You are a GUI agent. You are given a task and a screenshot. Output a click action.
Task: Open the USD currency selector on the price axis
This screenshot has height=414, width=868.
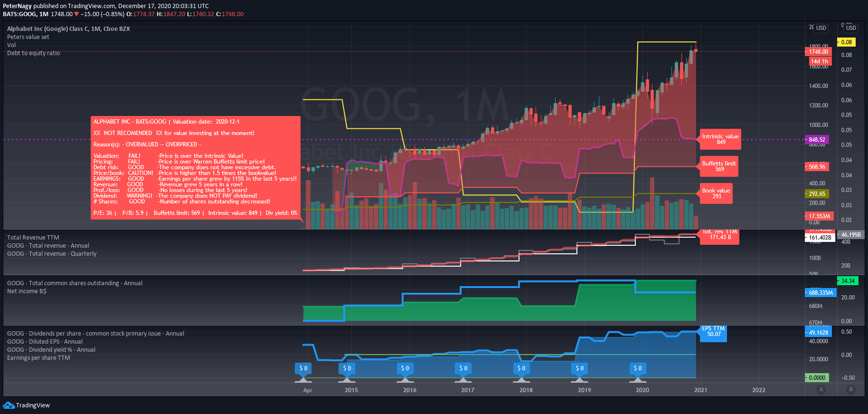(x=821, y=28)
